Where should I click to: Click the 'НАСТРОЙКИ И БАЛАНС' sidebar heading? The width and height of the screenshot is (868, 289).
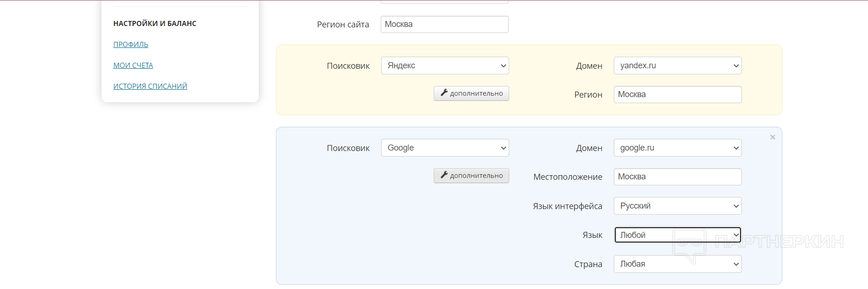tap(155, 24)
